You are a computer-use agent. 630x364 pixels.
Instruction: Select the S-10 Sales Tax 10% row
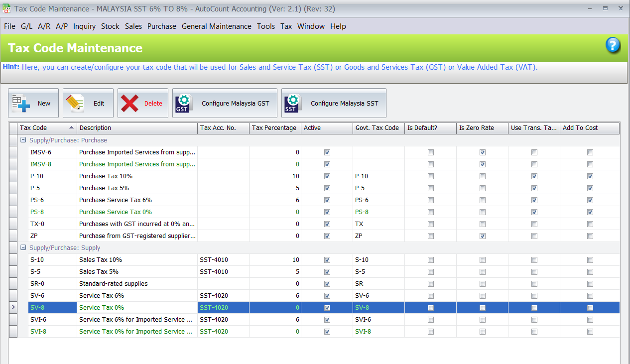click(100, 260)
